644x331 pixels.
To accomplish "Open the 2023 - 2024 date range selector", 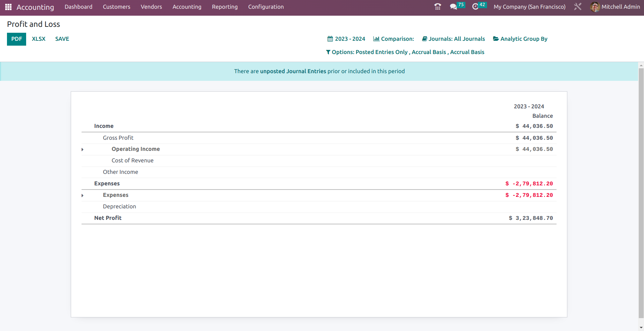I will [350, 39].
